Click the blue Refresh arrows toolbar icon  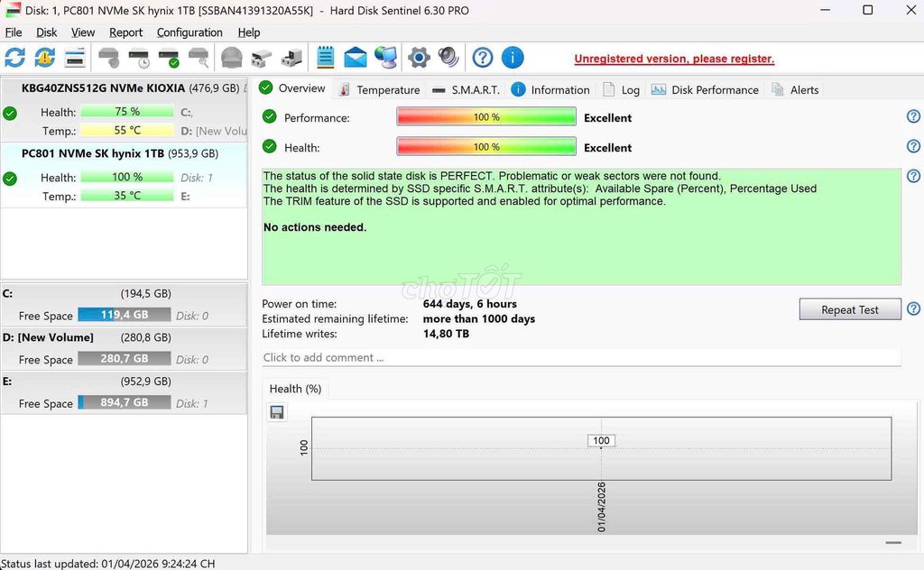(14, 58)
